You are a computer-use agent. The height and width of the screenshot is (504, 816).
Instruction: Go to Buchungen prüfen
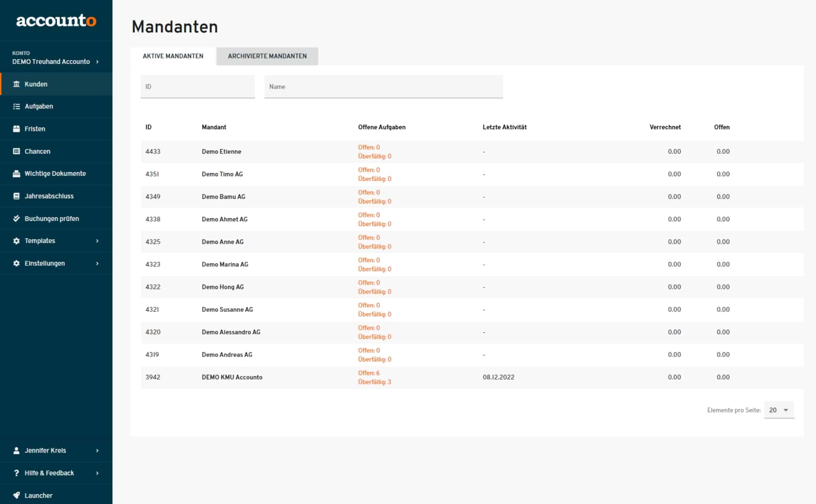(x=56, y=219)
